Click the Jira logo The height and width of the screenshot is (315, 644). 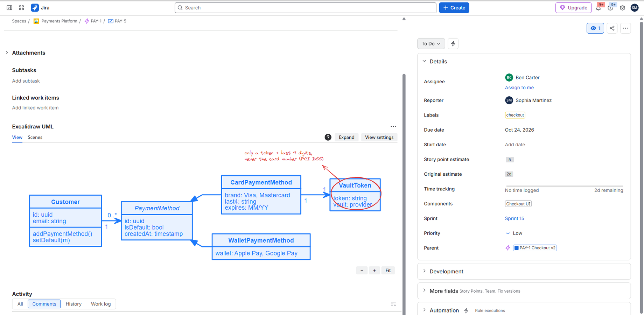pos(40,8)
